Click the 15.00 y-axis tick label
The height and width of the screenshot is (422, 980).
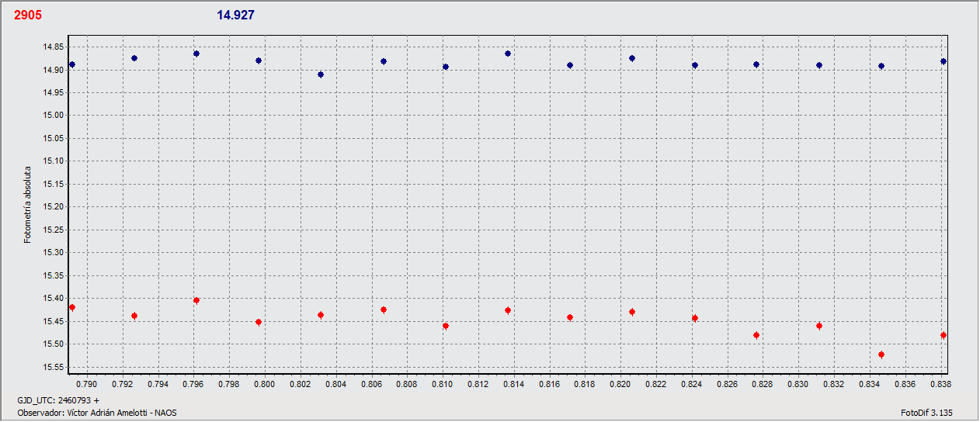tap(54, 116)
